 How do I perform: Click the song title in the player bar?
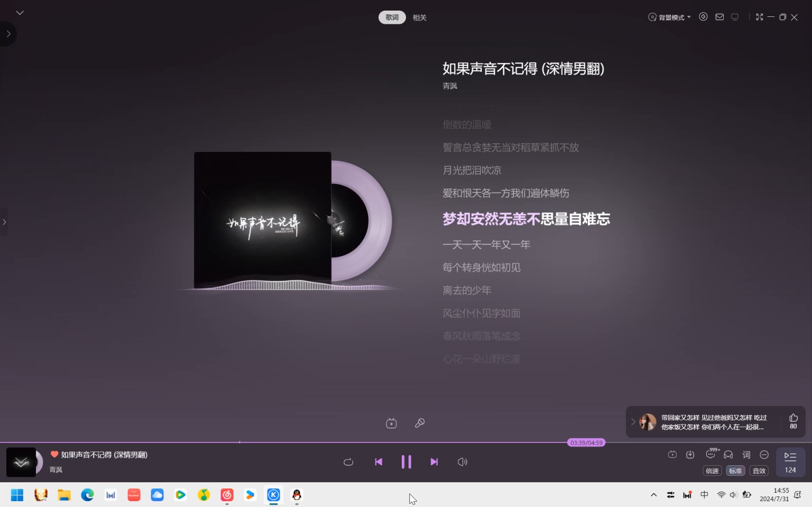point(104,455)
